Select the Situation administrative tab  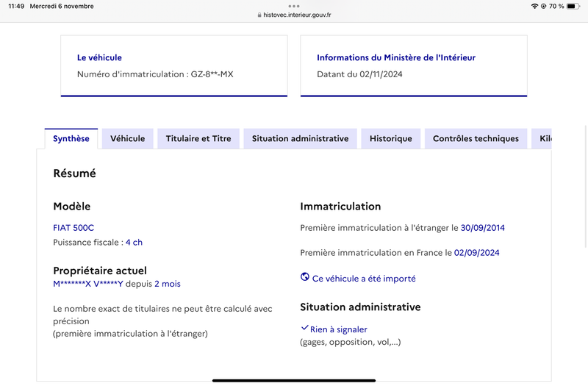pos(301,138)
